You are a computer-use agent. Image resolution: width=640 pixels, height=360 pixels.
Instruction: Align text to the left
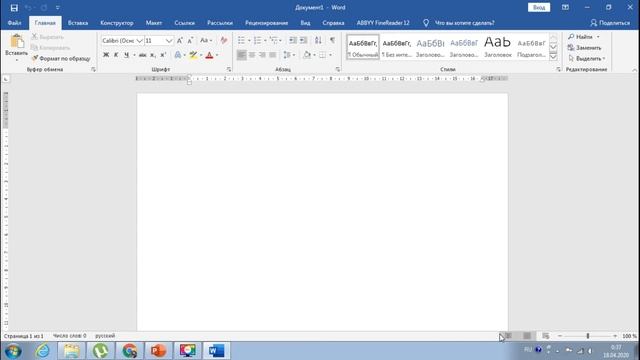click(242, 55)
